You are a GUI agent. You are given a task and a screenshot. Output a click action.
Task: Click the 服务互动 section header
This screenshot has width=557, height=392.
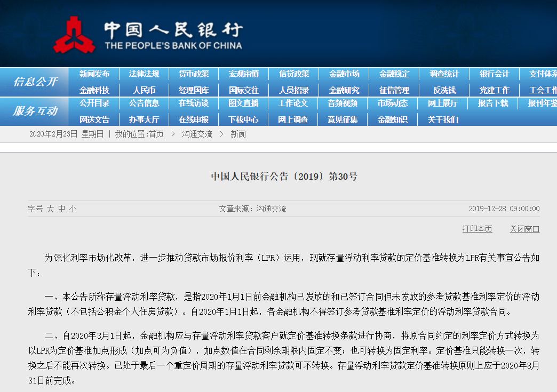[x=35, y=111]
